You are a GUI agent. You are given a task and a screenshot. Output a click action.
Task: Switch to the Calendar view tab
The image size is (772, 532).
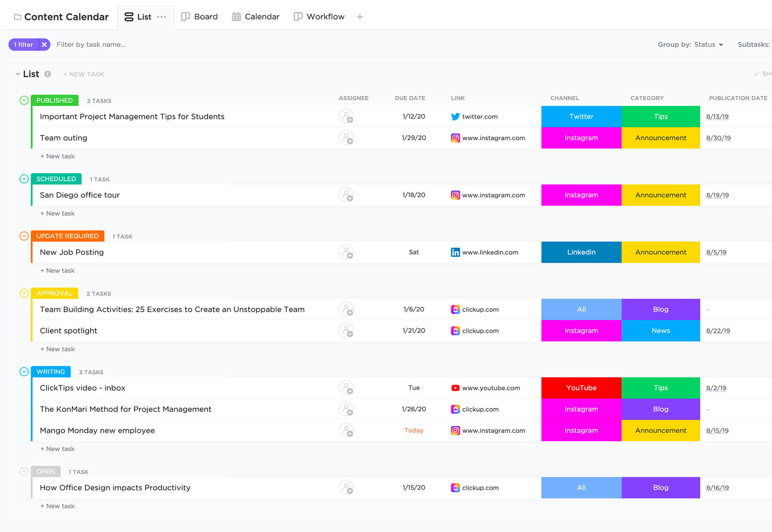(x=255, y=17)
